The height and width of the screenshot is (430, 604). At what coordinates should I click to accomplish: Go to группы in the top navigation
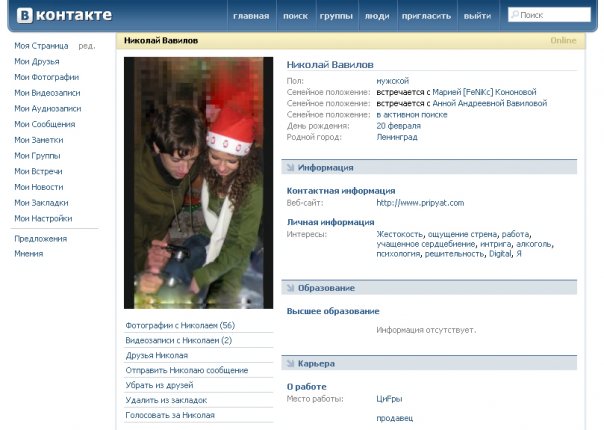coord(335,16)
